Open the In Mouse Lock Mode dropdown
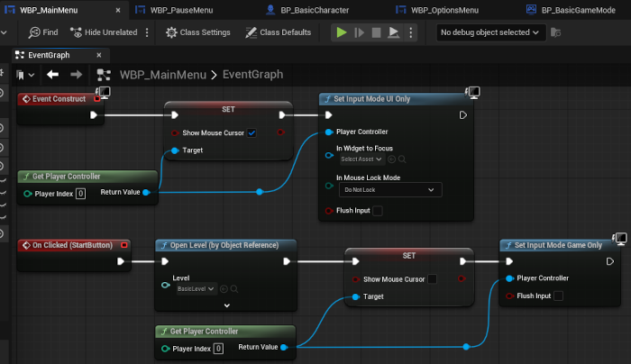 (x=390, y=190)
